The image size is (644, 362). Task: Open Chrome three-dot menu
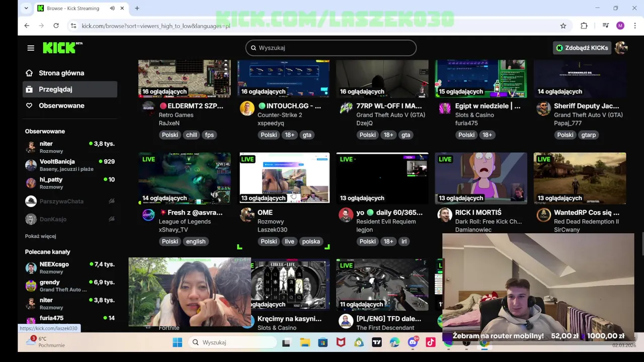pos(635,26)
